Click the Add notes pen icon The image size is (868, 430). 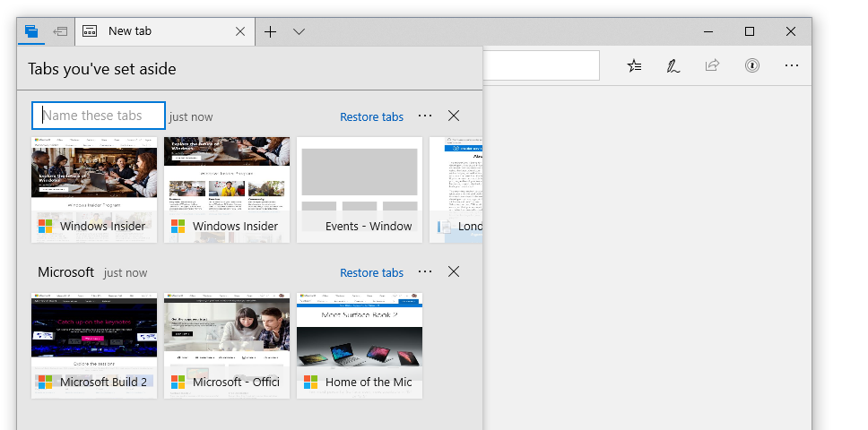pyautogui.click(x=673, y=65)
